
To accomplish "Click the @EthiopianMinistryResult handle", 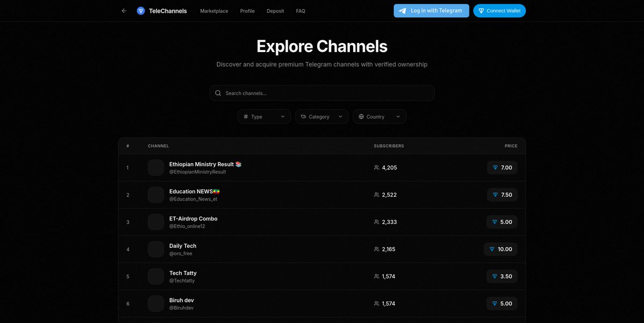I will [197, 172].
